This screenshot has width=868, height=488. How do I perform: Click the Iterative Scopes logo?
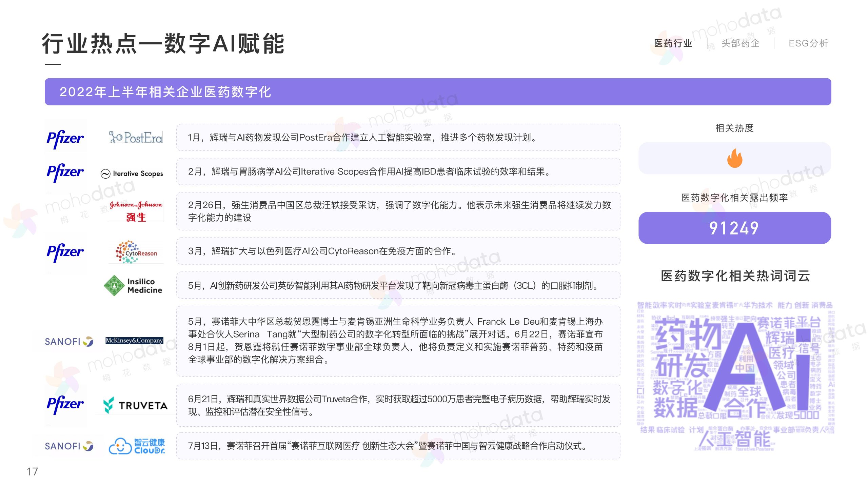click(132, 174)
